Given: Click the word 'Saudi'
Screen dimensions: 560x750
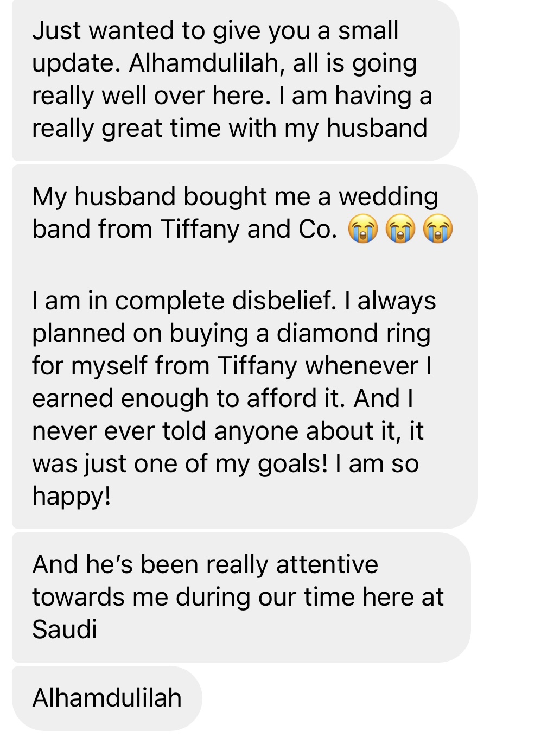Looking at the screenshot, I should 65,630.
